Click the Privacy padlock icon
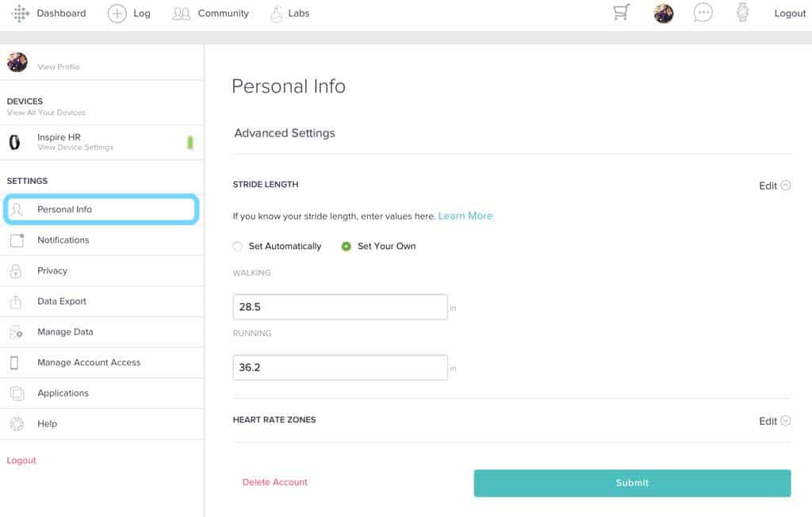The width and height of the screenshot is (812, 517). click(16, 271)
